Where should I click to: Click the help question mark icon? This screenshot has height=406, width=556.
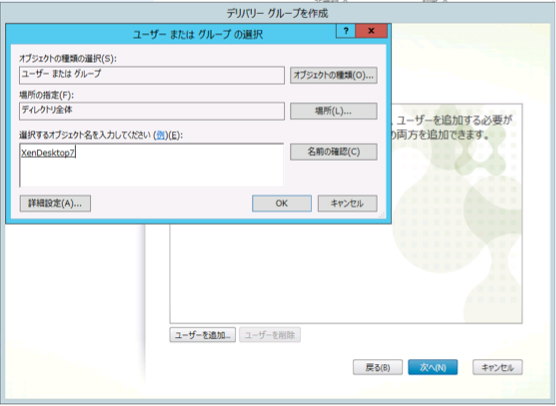pos(346,31)
